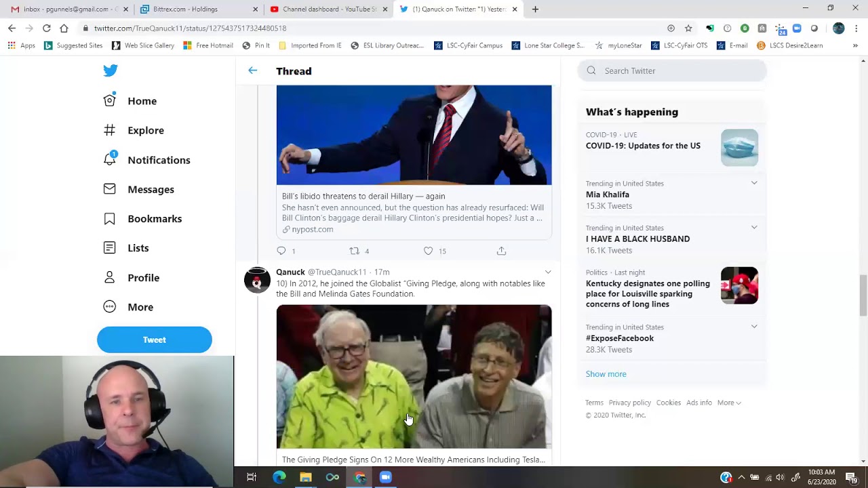Reload the current page
The image size is (868, 488).
coord(46,28)
